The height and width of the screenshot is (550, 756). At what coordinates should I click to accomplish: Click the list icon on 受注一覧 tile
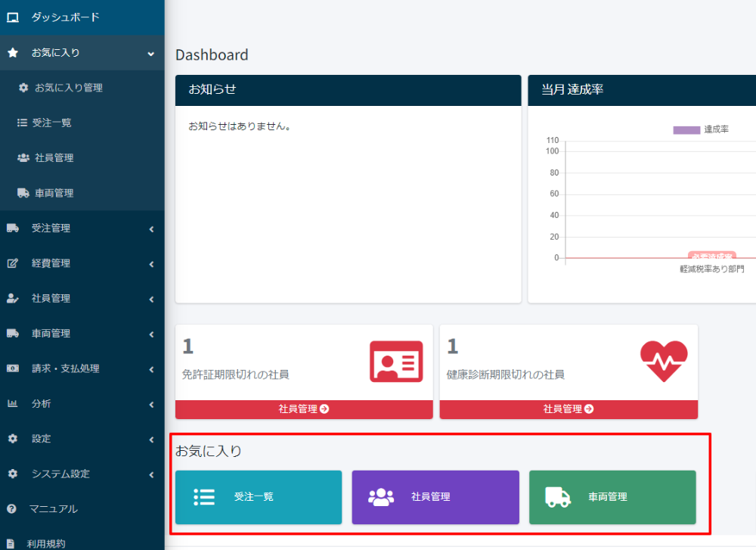pyautogui.click(x=204, y=497)
